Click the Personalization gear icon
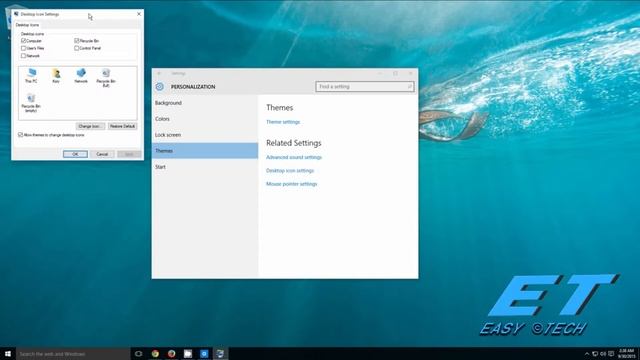 [160, 87]
